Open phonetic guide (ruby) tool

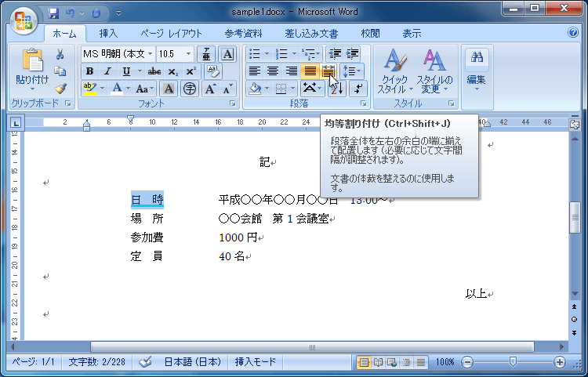pyautogui.click(x=206, y=54)
